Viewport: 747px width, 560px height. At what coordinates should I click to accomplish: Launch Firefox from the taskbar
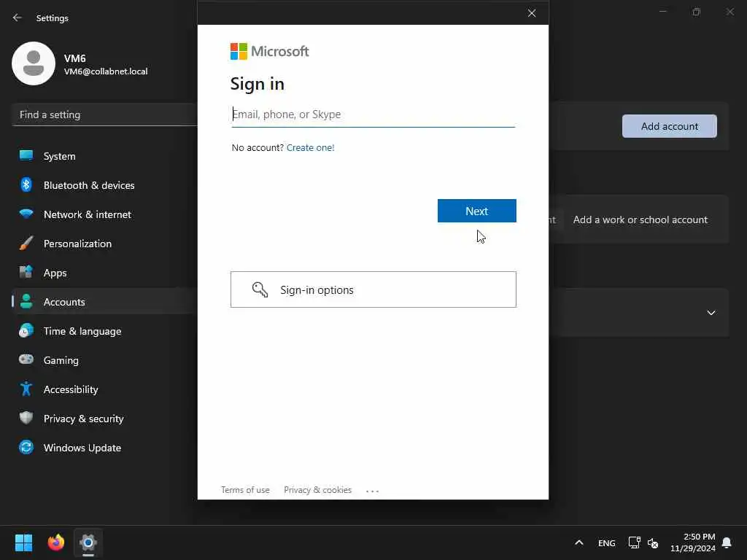click(56, 542)
